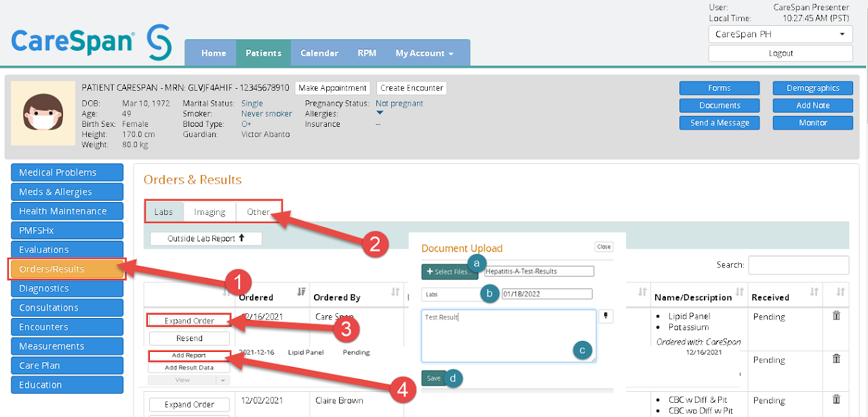Close the Document Upload dialog
Image resolution: width=868 pixels, height=417 pixels.
click(604, 247)
